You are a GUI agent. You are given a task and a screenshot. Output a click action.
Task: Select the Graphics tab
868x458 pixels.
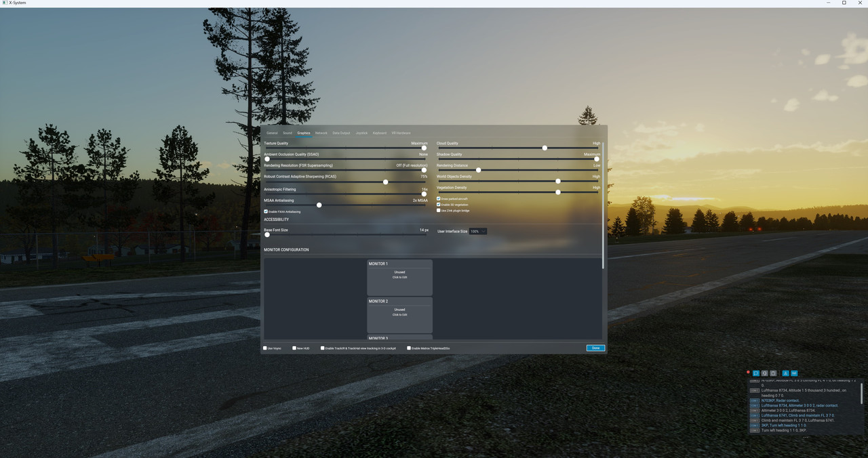click(x=304, y=133)
